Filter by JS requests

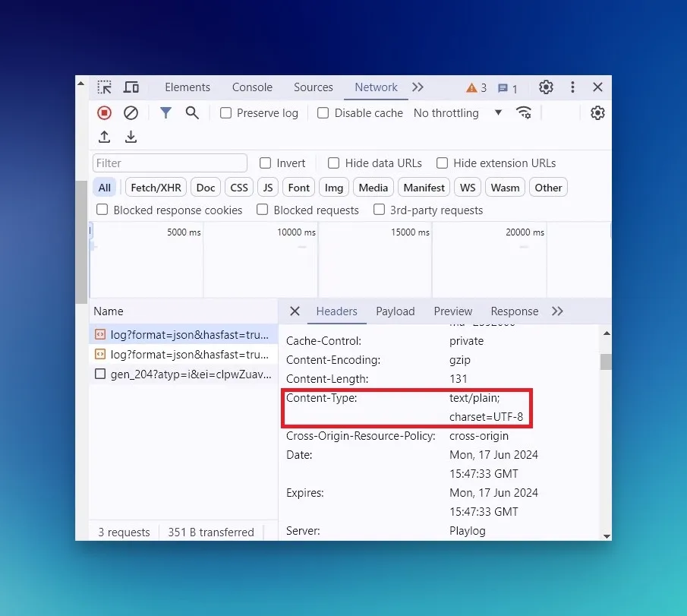pyautogui.click(x=268, y=188)
